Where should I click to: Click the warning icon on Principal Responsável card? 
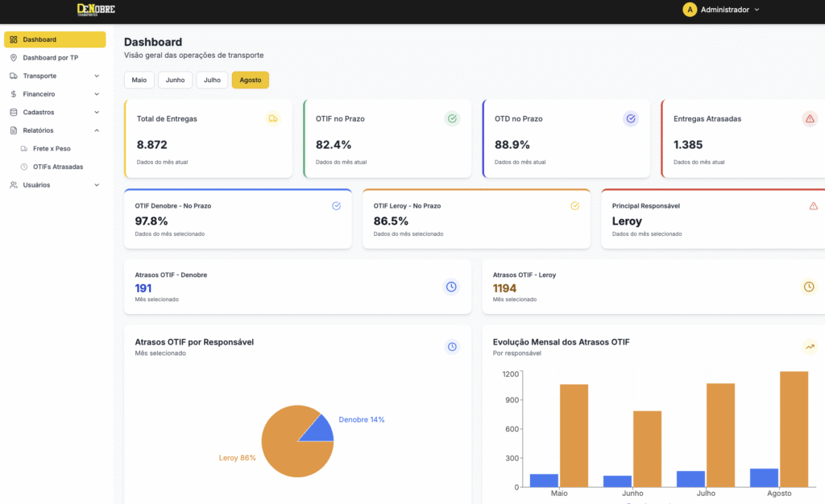point(813,206)
